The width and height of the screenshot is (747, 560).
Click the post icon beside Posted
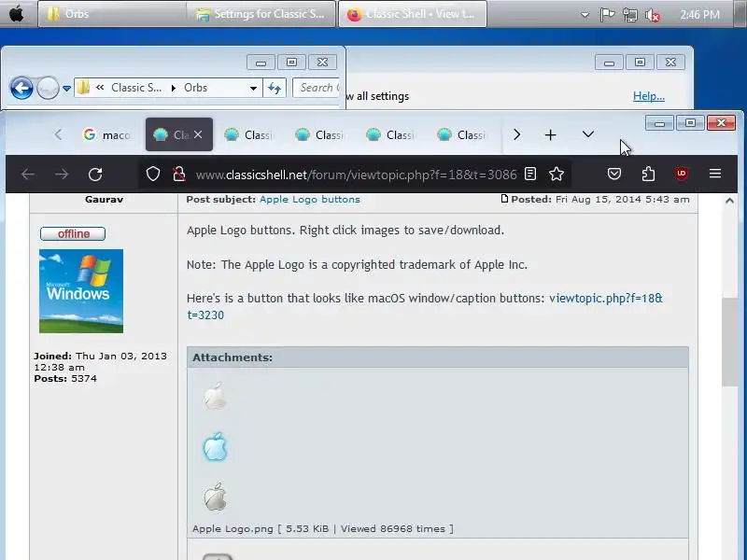pyautogui.click(x=504, y=199)
